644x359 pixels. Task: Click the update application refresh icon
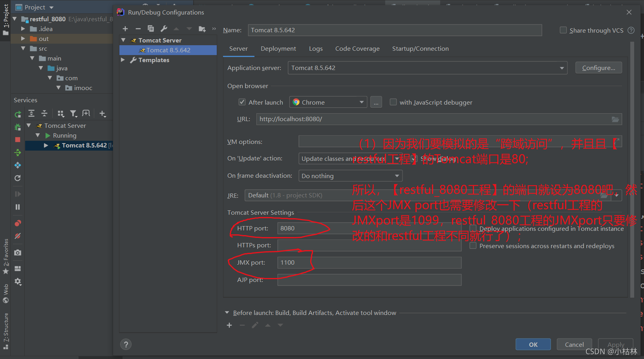[18, 178]
